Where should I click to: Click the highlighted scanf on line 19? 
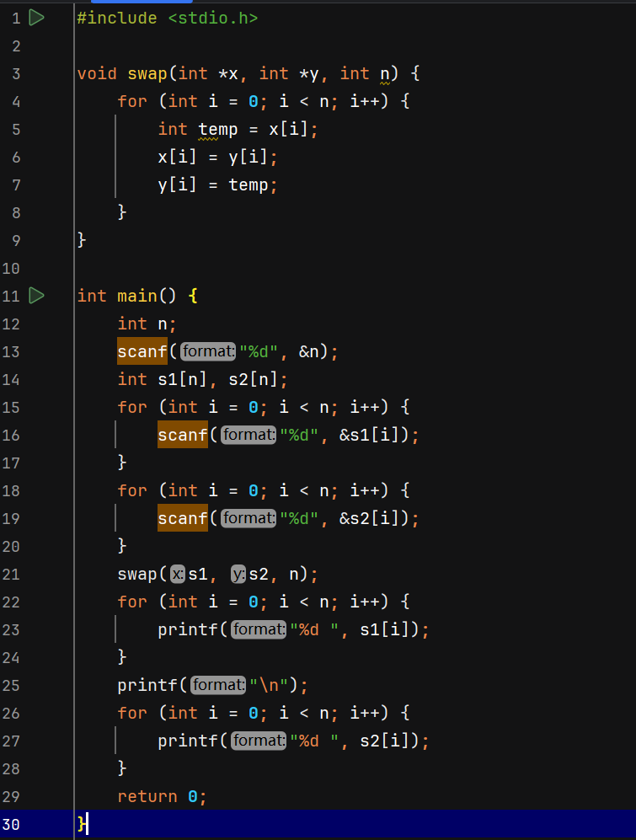pos(183,518)
